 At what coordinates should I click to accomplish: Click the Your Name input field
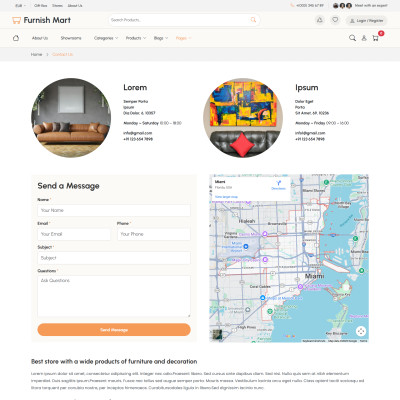tap(114, 210)
